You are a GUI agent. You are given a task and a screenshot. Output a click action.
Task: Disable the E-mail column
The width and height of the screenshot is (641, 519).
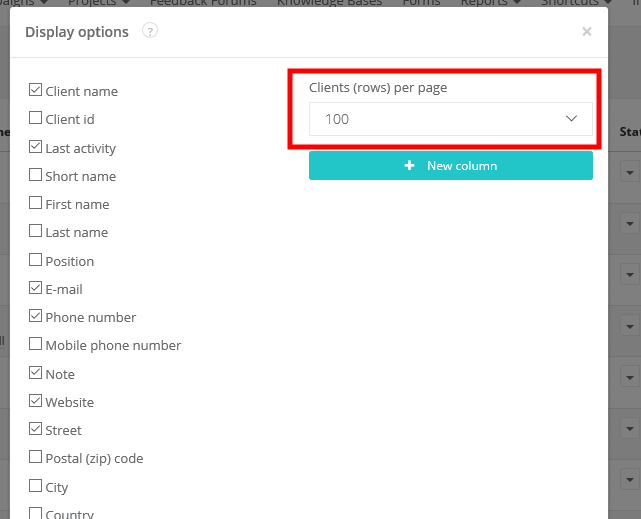pos(36,289)
